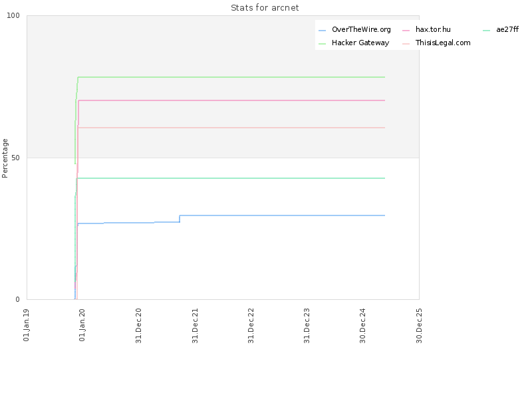This screenshot has height=399, width=532.
Task: Click the 31.Dec.23 x-axis label
Action: coord(307,326)
